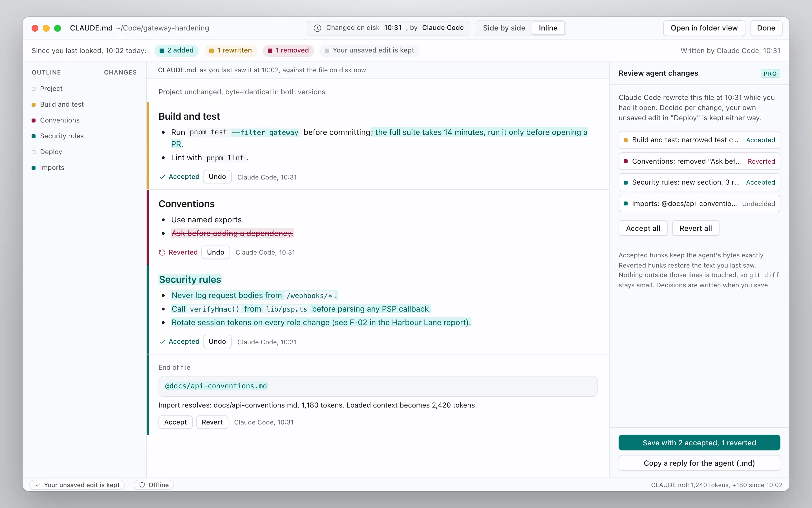Filter by the '2 added' chip
This screenshot has height=508, width=812.
[x=176, y=51]
